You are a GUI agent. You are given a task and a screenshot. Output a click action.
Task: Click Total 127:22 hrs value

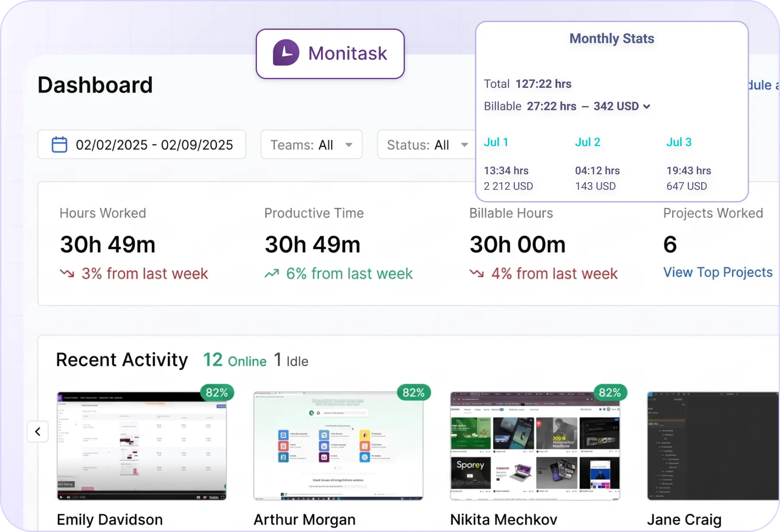pos(543,83)
